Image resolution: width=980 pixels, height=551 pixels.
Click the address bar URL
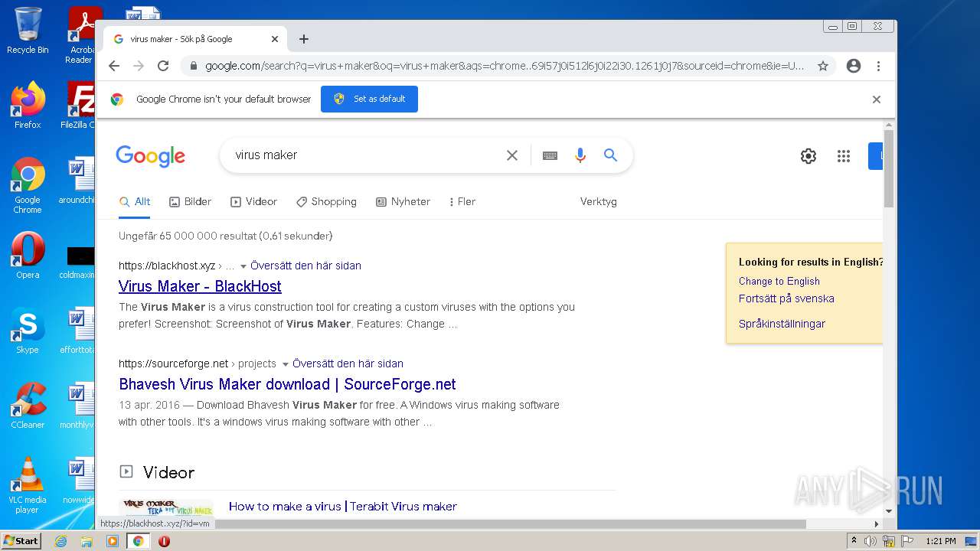pos(505,66)
